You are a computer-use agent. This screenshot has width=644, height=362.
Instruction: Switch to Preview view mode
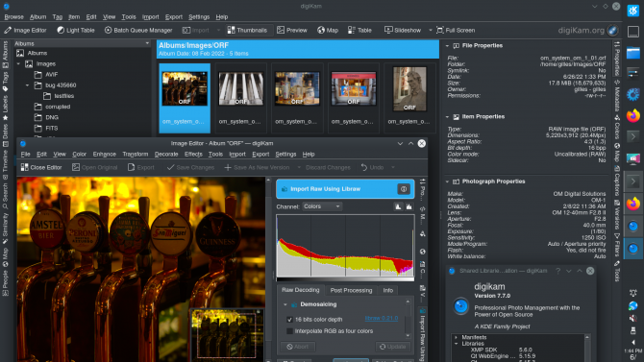(292, 30)
